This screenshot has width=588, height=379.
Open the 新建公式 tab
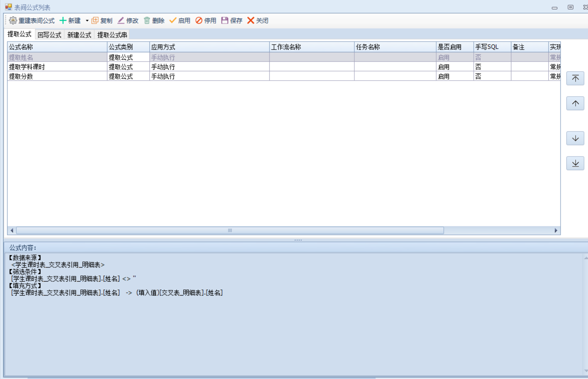pos(79,35)
